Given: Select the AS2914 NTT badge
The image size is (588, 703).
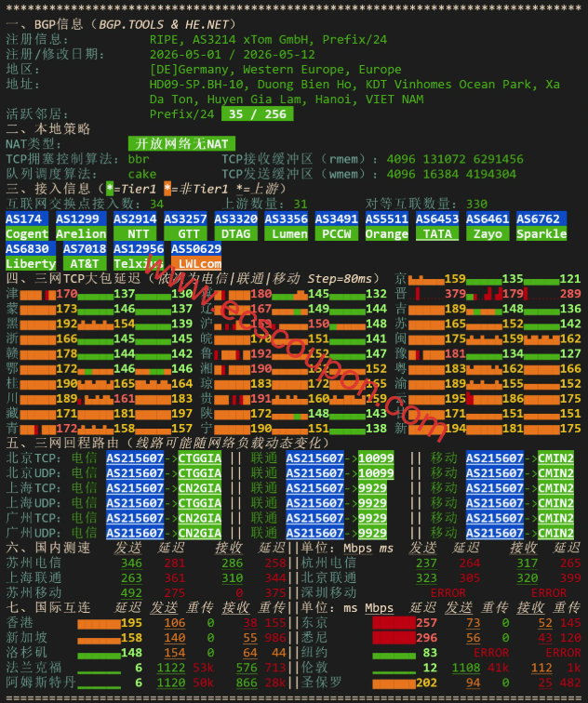Looking at the screenshot, I should (135, 226).
